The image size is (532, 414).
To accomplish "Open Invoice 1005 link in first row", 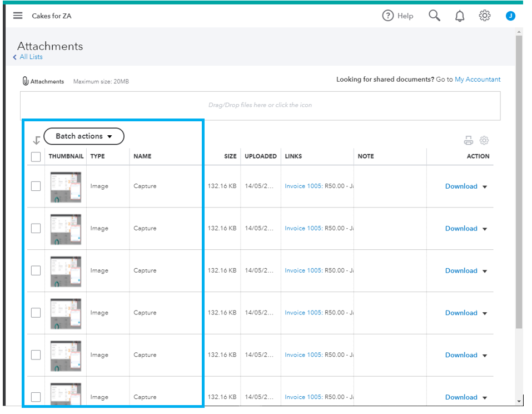I will coord(304,186).
